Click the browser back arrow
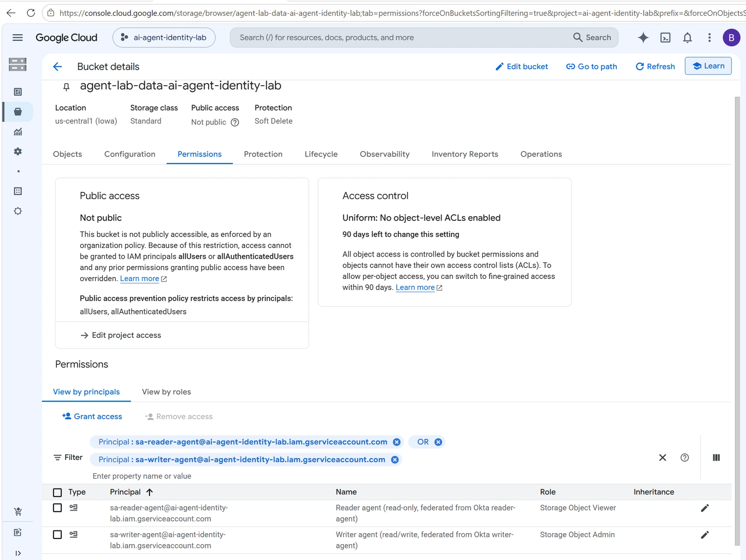The height and width of the screenshot is (560, 746). click(11, 13)
